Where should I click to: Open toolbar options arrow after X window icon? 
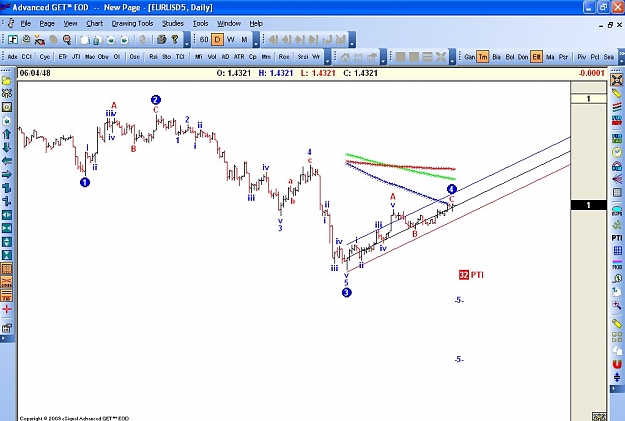[452, 57]
